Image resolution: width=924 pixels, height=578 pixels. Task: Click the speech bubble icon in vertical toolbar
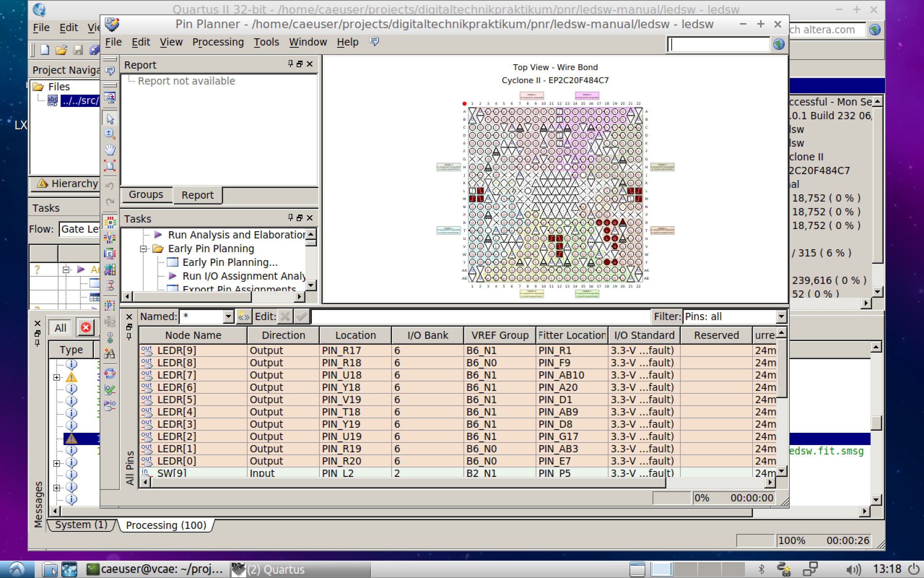[110, 71]
